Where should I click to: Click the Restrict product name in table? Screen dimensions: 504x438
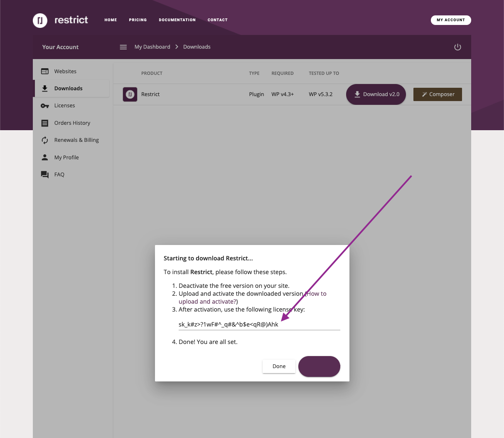click(x=150, y=94)
